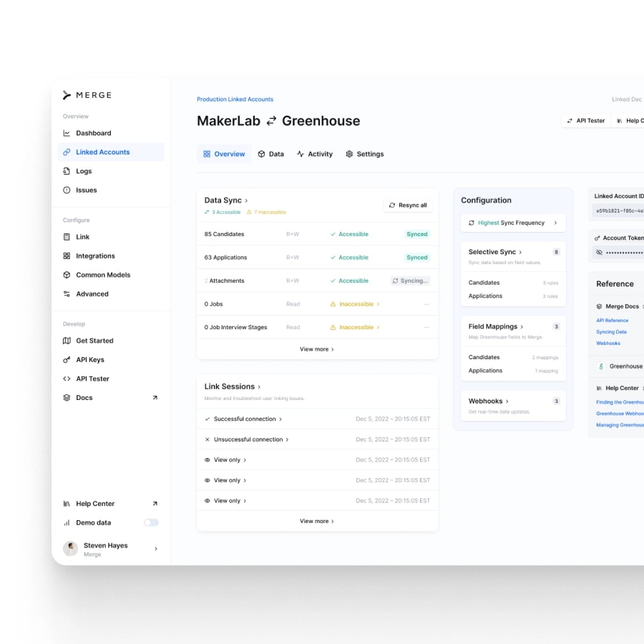
Task: Click View more under Data Sync
Action: pos(317,349)
